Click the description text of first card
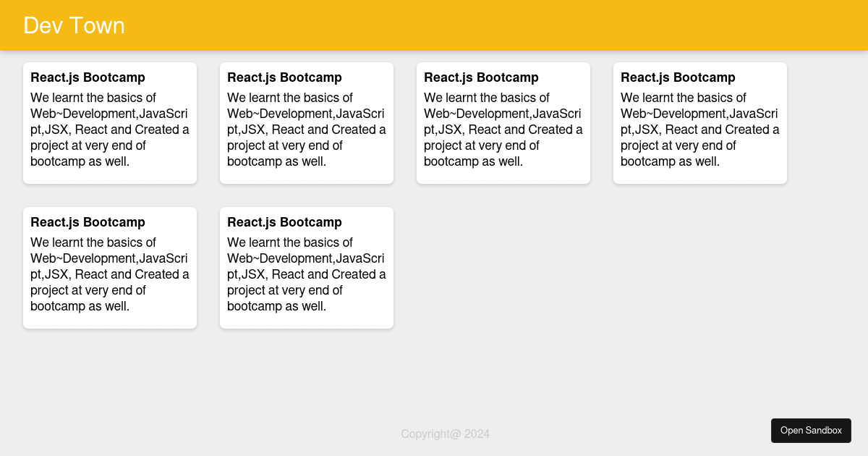868x456 pixels. [109, 129]
